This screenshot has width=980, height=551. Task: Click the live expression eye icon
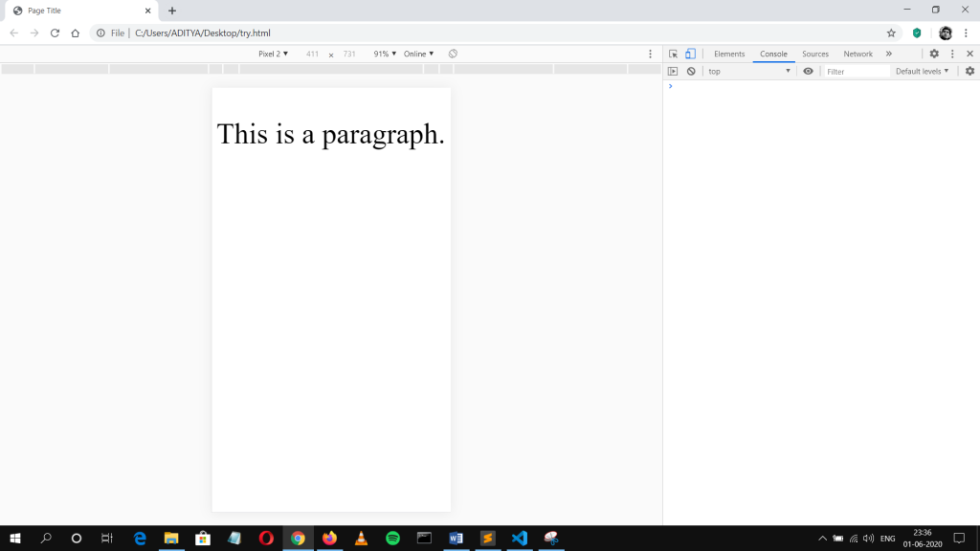coord(808,72)
